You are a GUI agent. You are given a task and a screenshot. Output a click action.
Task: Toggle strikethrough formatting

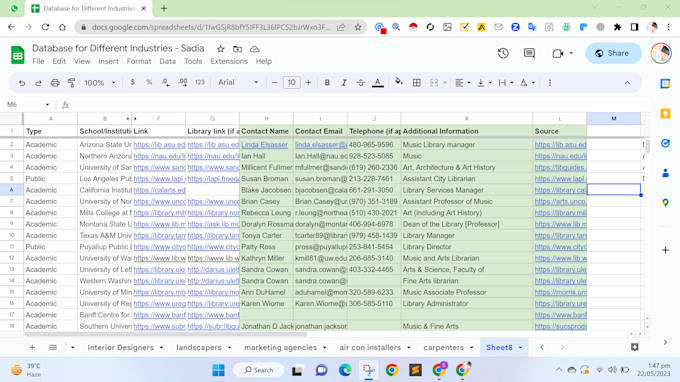point(360,82)
